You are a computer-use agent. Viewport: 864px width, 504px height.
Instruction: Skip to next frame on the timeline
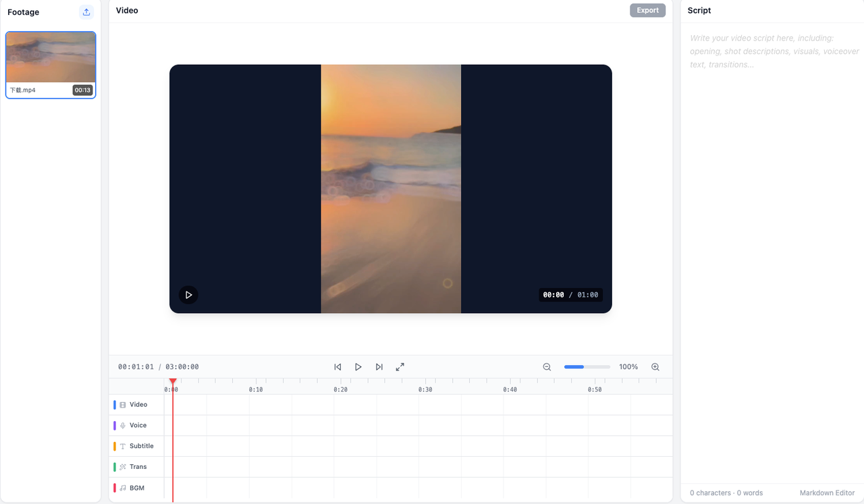click(379, 366)
